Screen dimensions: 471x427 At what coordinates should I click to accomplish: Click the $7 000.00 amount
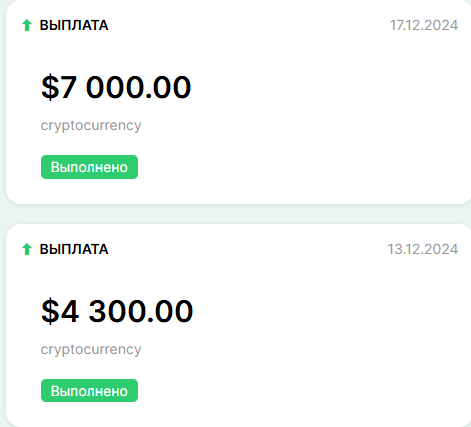pyautogui.click(x=116, y=87)
